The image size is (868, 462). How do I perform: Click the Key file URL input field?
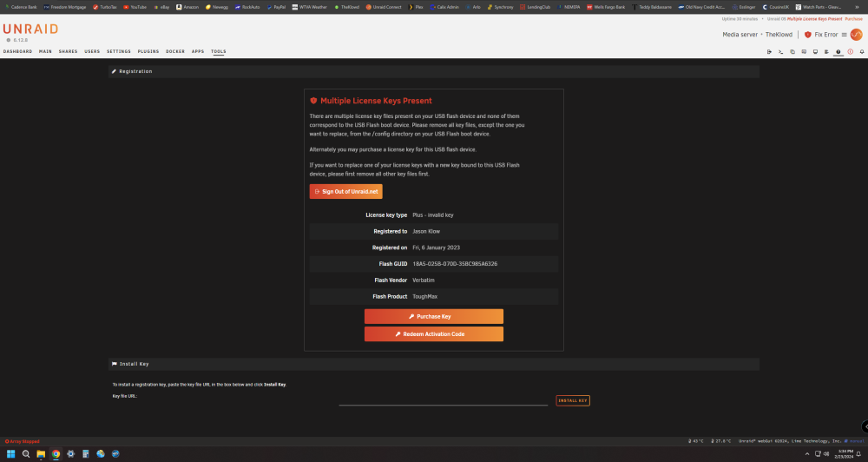[444, 400]
